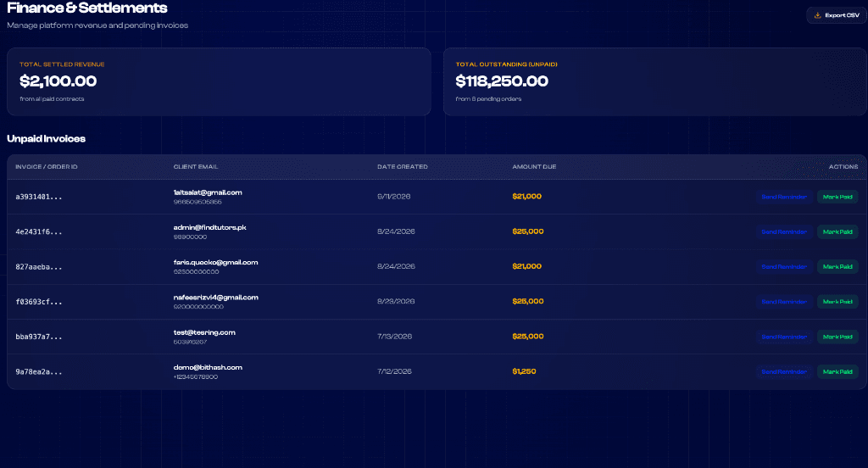Viewport: 868px width, 468px height.
Task: Export invoices with the Export CSV button
Action: tap(837, 15)
